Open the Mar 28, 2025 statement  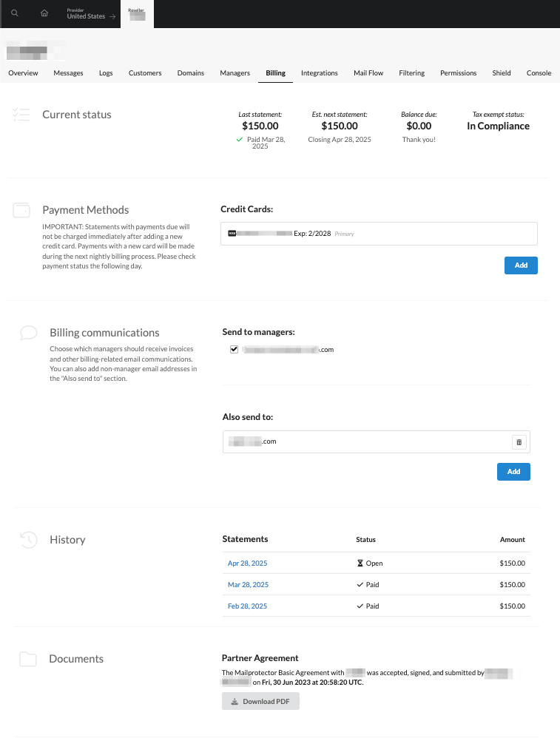tap(248, 585)
